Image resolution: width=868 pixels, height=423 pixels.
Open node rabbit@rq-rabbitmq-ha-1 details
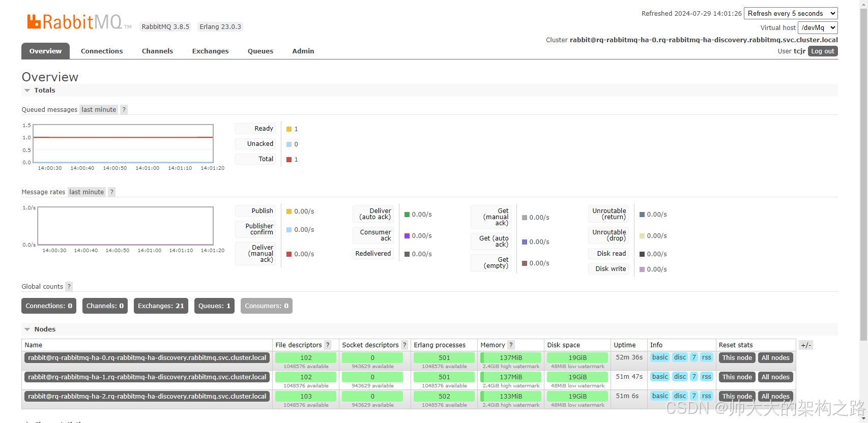(x=147, y=377)
